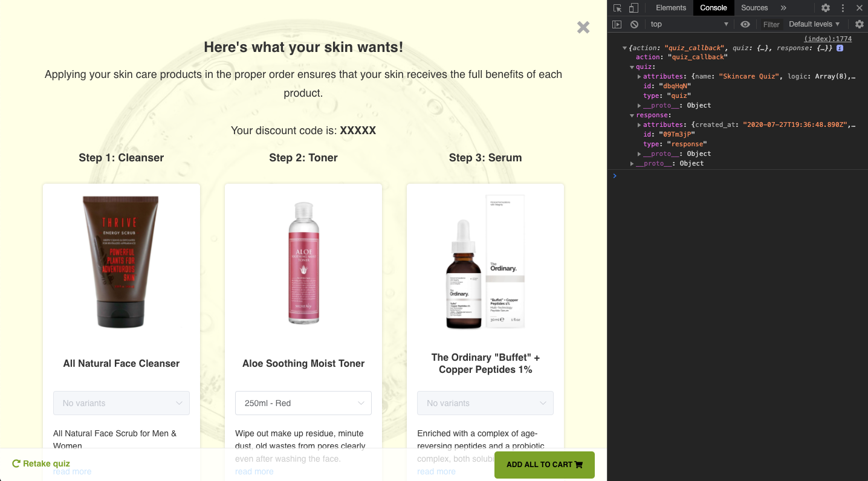Show more DevTools tabs chevron
Image resolution: width=868 pixels, height=481 pixels.
tap(783, 8)
